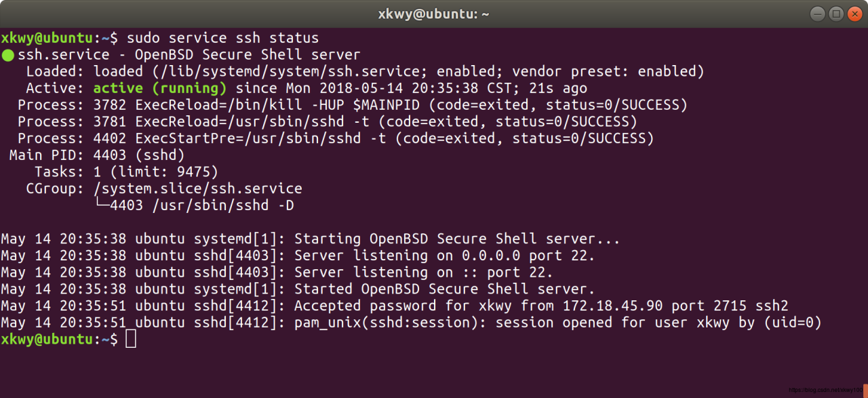Click the CGroup path '/system.slice/ssh.service'
Viewport: 868px width, 398px height.
click(x=198, y=188)
